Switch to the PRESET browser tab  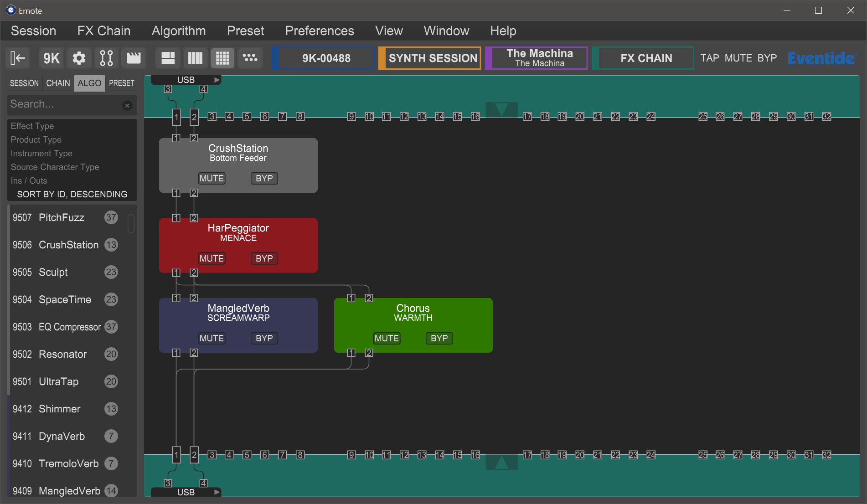coord(122,83)
